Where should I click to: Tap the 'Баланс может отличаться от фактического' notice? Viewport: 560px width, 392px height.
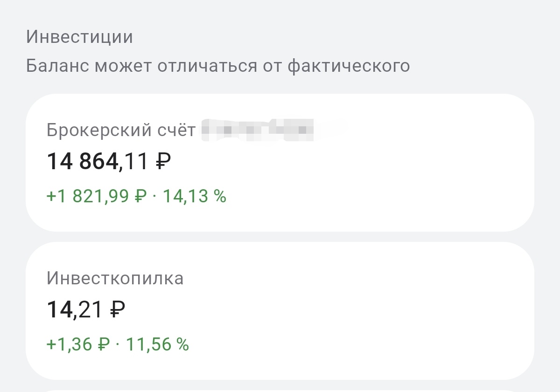click(218, 66)
